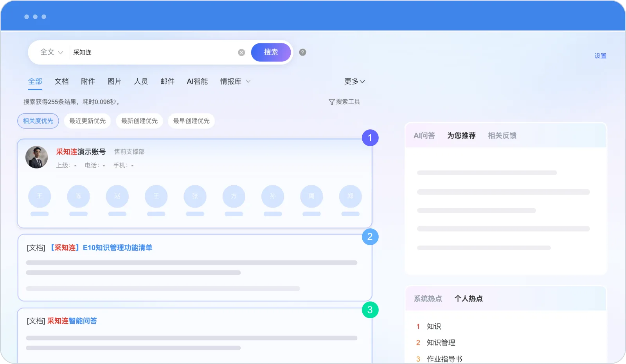Sort by 最早创建优先
This screenshot has width=626, height=364.
191,121
